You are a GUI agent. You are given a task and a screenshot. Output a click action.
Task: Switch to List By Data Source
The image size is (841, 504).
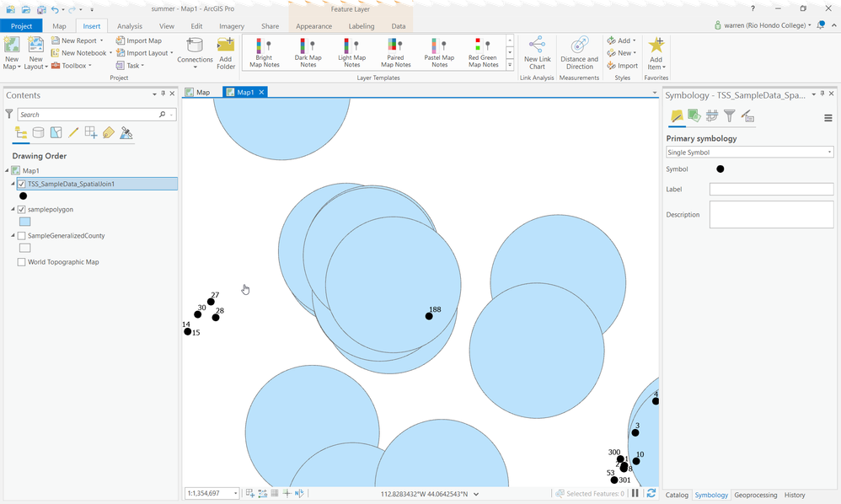(x=38, y=133)
